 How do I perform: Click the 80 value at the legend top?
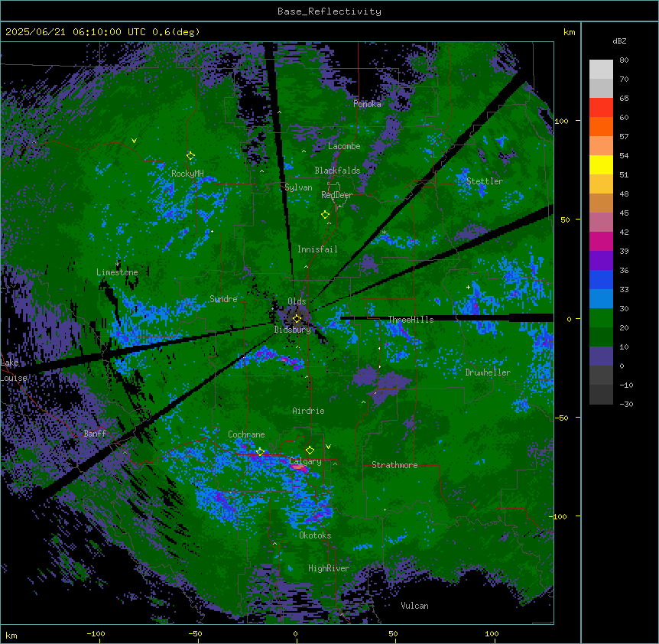[x=624, y=60]
